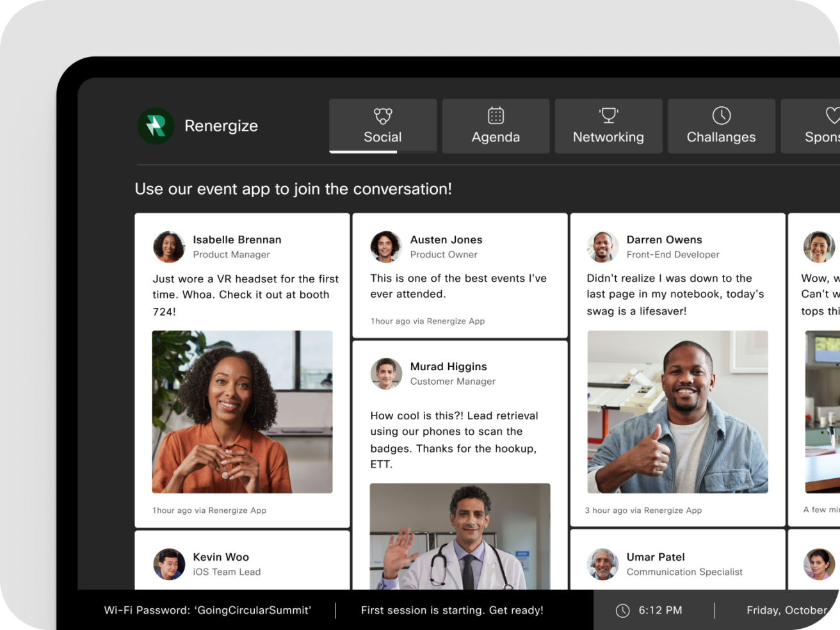
Task: Click Austen Jones's 'best events' post text
Action: coord(458,286)
